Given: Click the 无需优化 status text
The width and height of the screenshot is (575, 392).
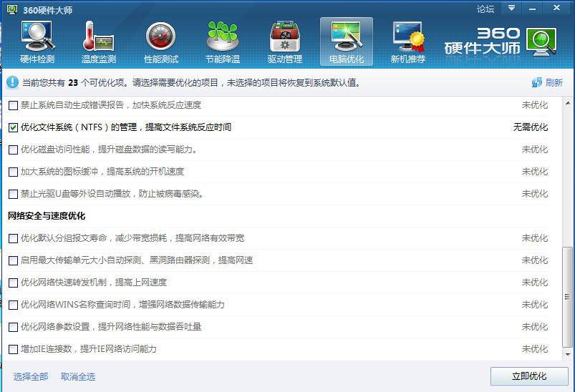Looking at the screenshot, I should tap(531, 127).
